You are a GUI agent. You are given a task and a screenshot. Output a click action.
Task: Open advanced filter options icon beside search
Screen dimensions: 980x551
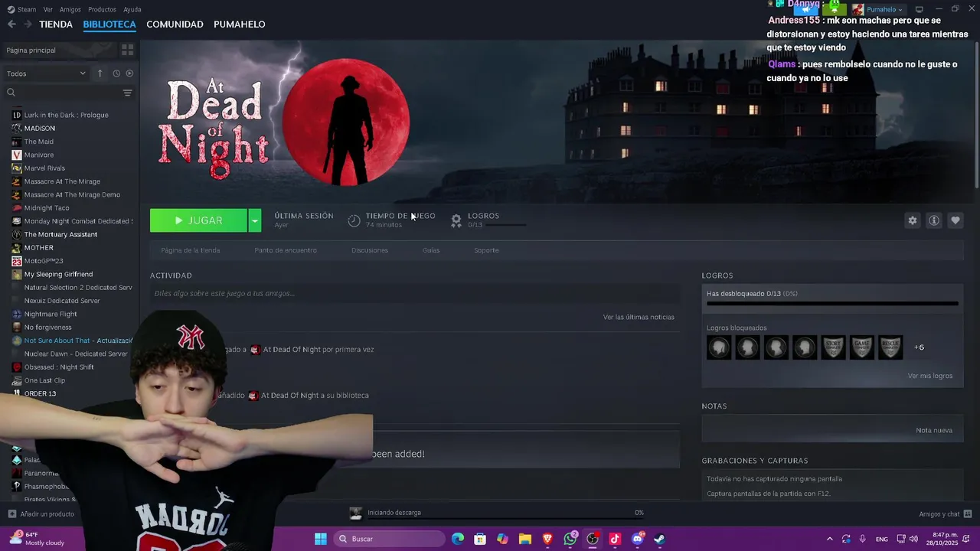tap(127, 93)
